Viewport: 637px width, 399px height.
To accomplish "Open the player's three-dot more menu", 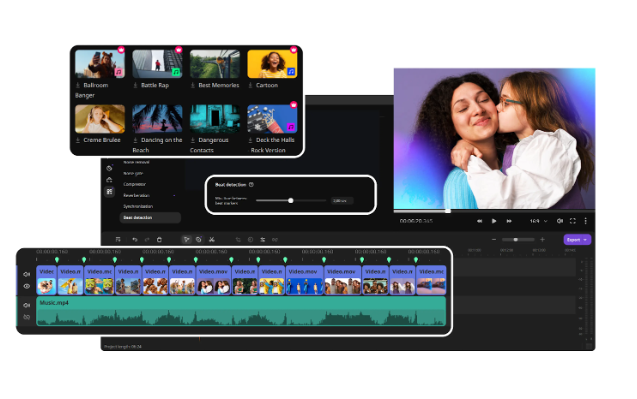I will pos(585,221).
